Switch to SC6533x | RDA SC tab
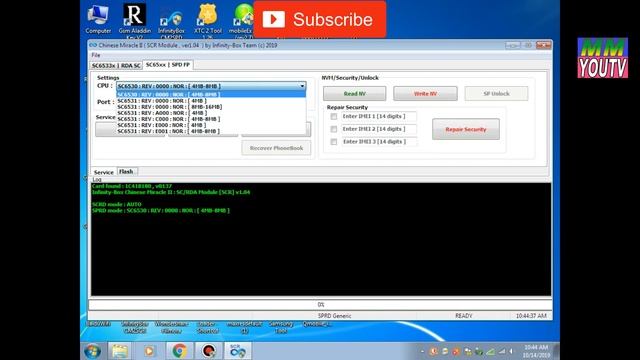The image size is (640, 360). pos(116,65)
